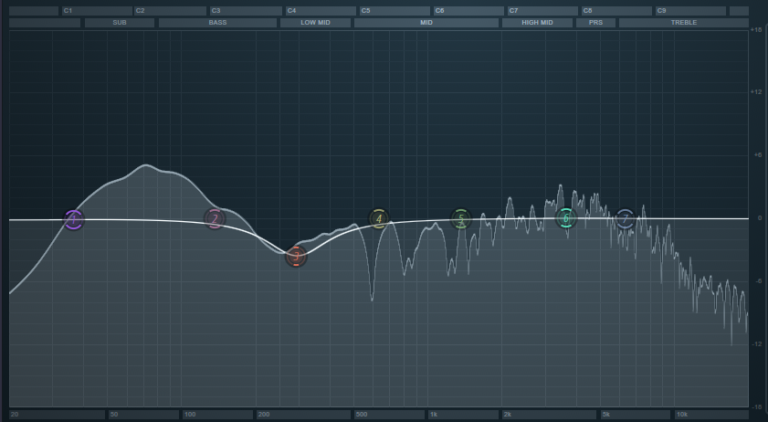Click the red band 3 EQ node
Viewport: 768px width, 422px height.
296,256
